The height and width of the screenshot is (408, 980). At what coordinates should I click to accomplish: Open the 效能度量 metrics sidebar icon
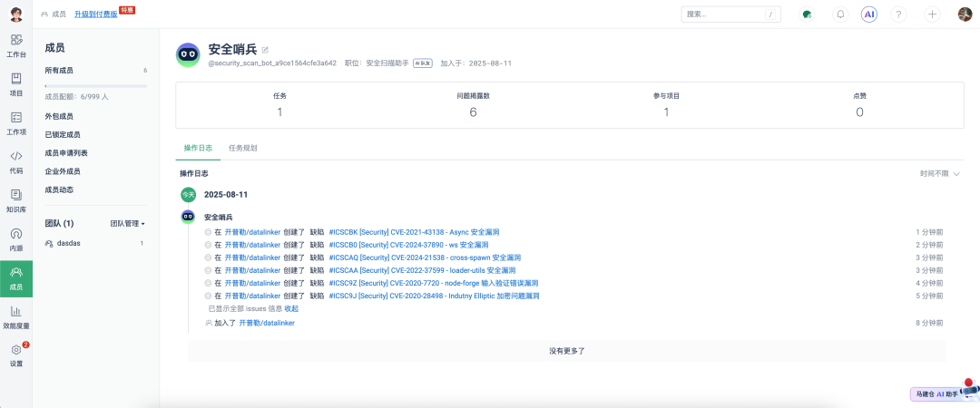coord(16,316)
